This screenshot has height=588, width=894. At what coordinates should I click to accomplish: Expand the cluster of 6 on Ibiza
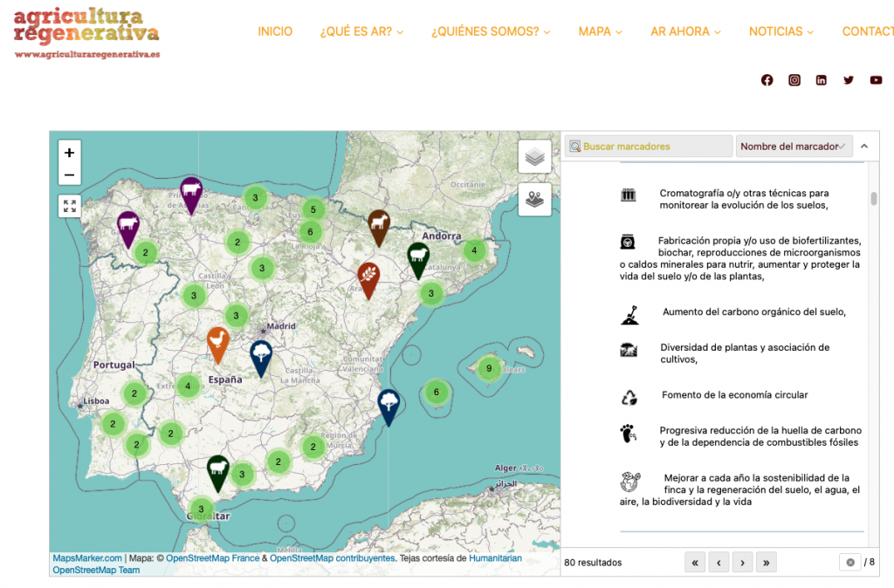[437, 392]
